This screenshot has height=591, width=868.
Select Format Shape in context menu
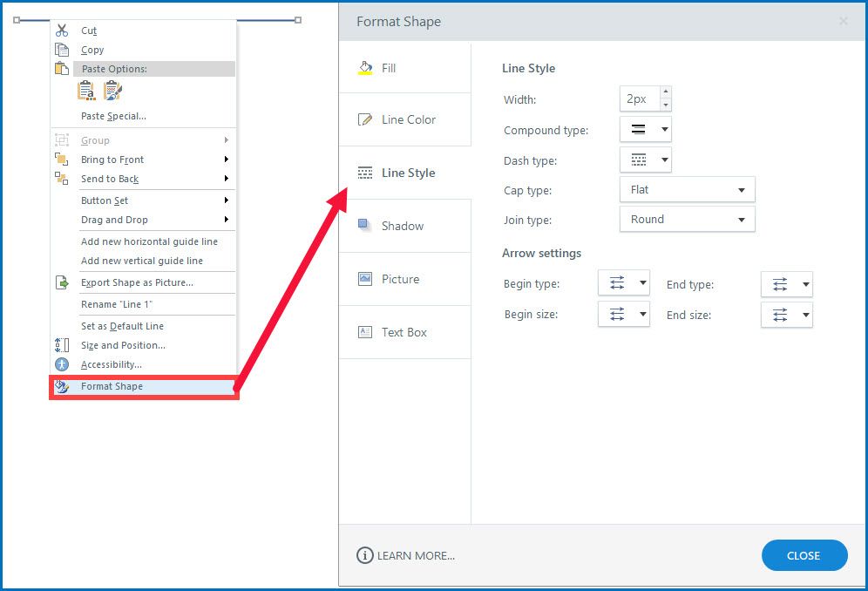click(x=112, y=386)
